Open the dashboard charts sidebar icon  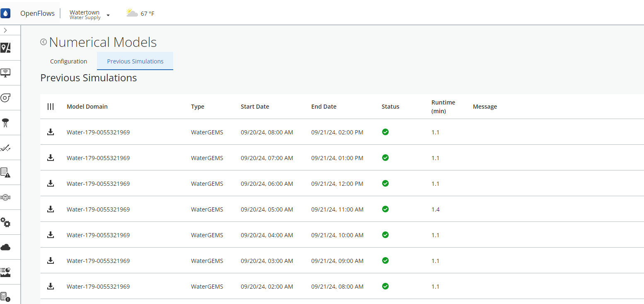[x=5, y=272]
